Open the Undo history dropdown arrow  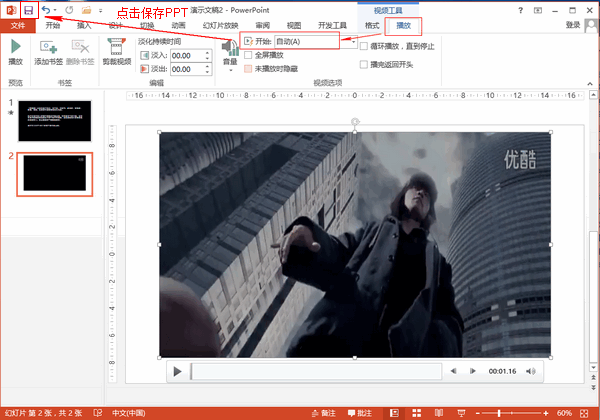(55, 10)
